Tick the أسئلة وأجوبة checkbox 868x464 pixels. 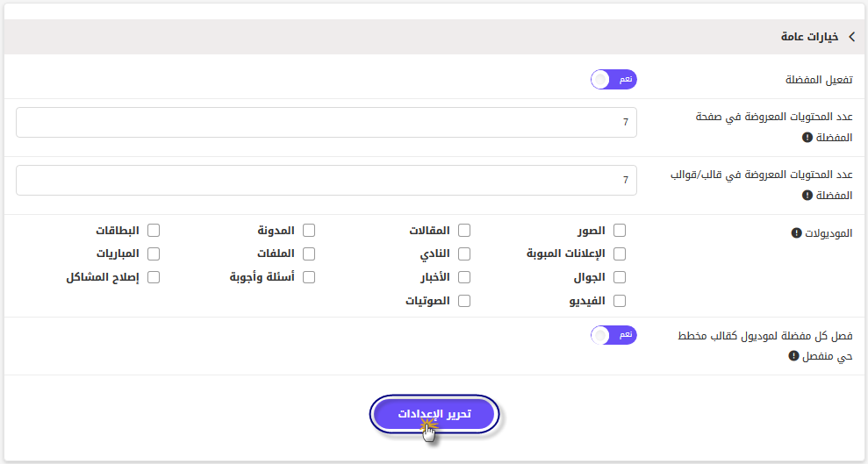coord(309,277)
